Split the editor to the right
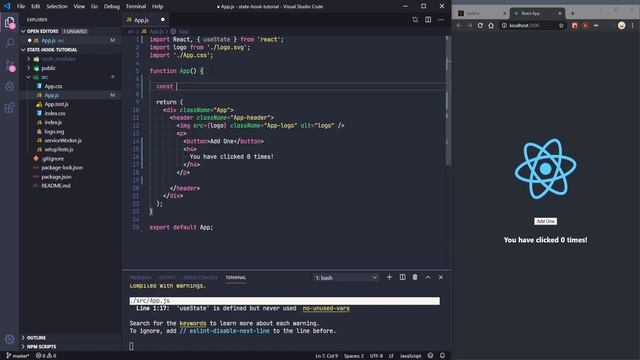 428,20
